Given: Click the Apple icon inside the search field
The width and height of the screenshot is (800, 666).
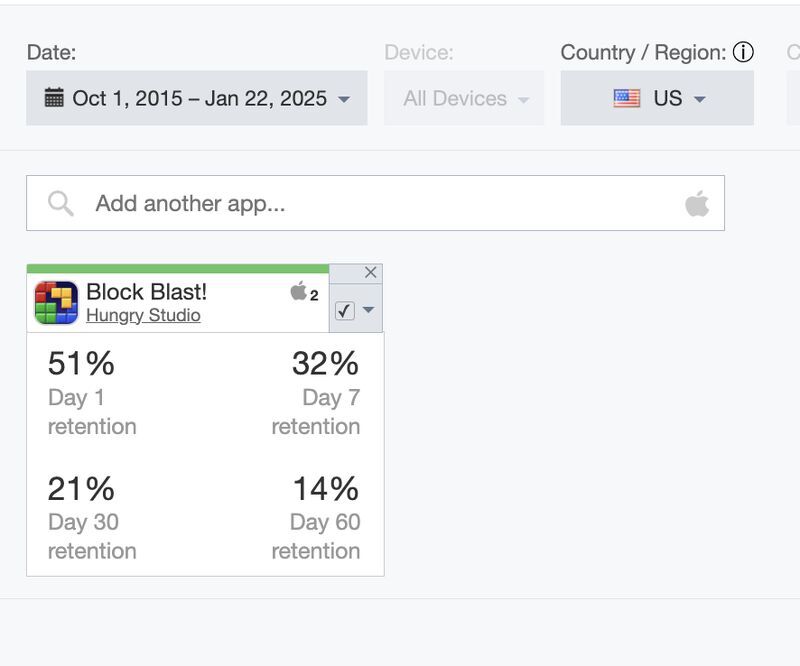Looking at the screenshot, I should 697,204.
